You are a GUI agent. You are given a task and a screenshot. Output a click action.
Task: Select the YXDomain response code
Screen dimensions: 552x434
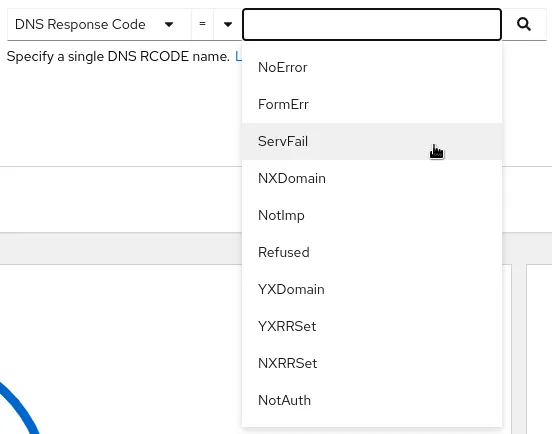coord(372,289)
